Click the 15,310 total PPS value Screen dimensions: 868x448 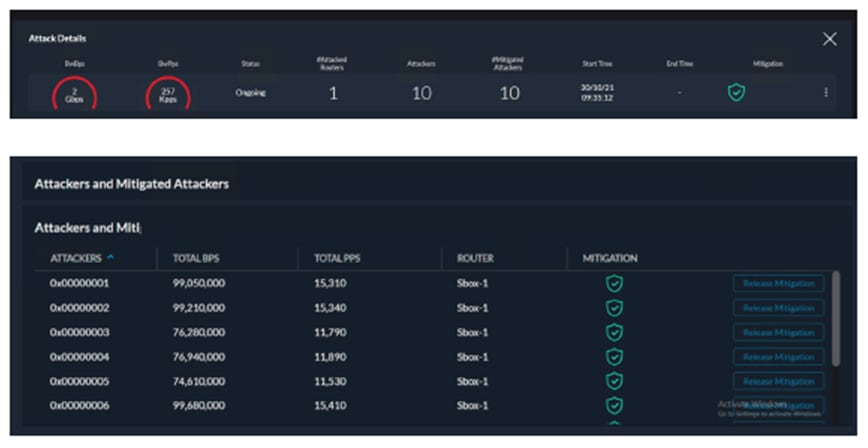click(330, 284)
